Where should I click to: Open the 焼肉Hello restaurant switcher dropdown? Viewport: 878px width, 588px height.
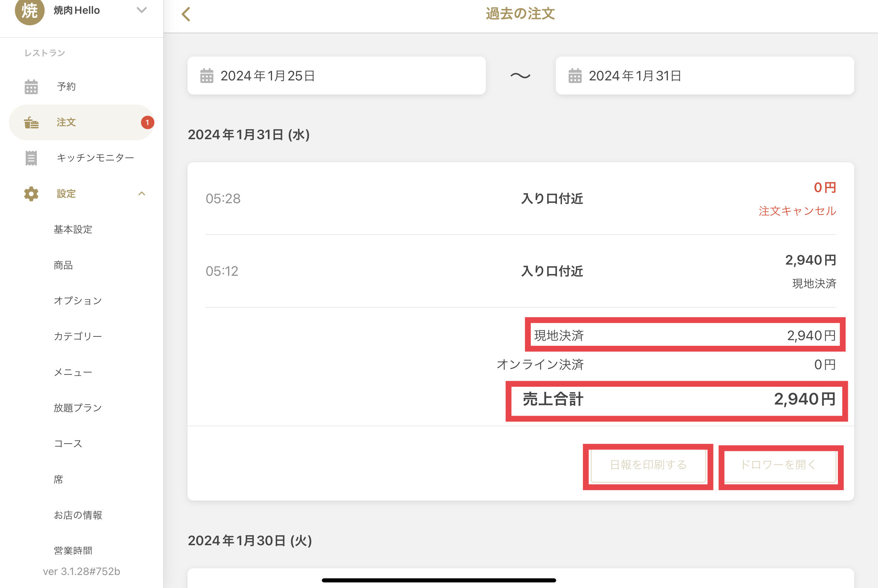[142, 10]
